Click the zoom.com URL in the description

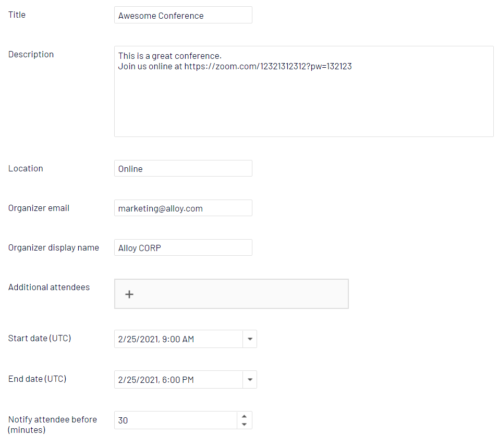pos(268,67)
